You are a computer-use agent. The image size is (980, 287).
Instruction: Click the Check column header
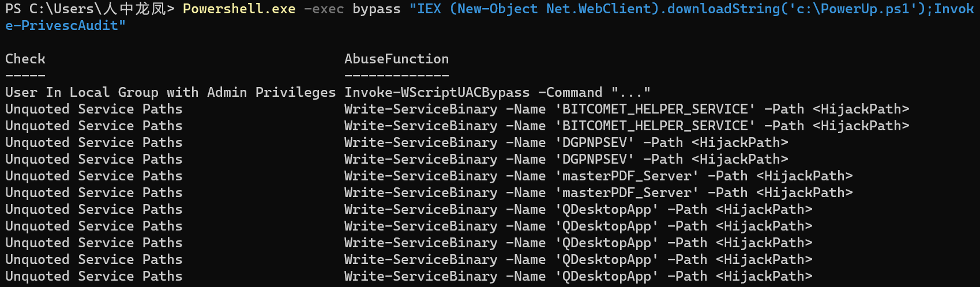click(25, 59)
